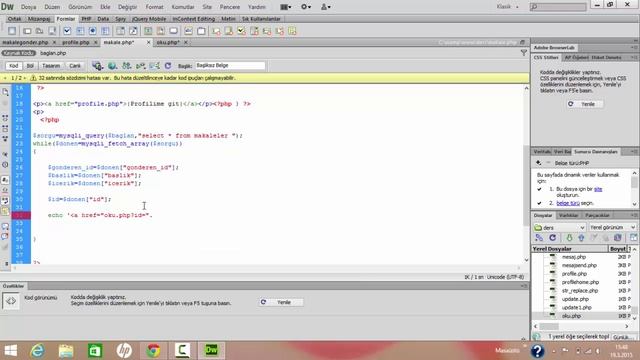Image resolution: width=640 pixels, height=360 pixels.
Task: Open Komutlar menu
Action: [183, 7]
